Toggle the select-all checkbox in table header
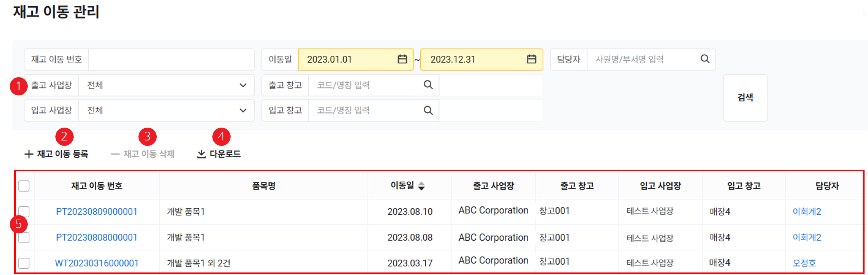Image resolution: width=868 pixels, height=275 pixels. tap(24, 186)
